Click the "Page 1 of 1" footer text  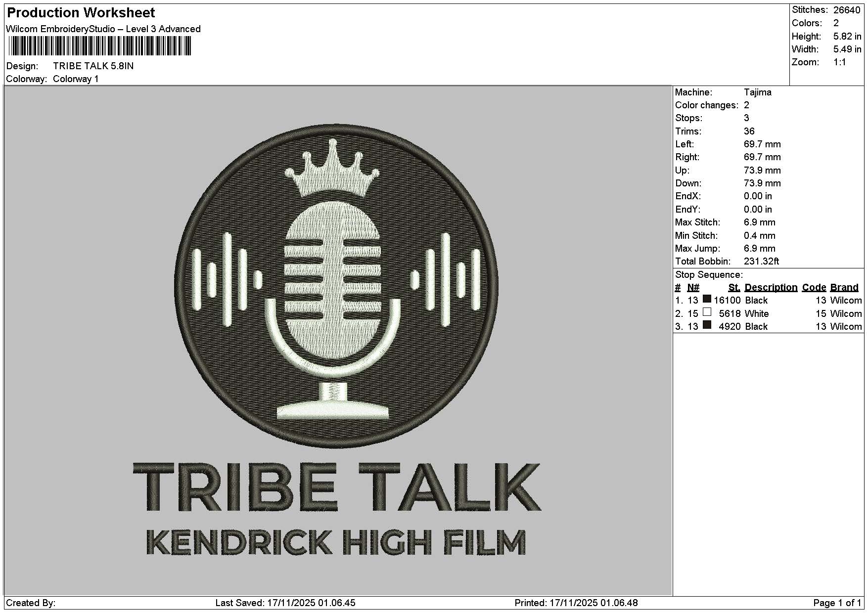pos(837,603)
